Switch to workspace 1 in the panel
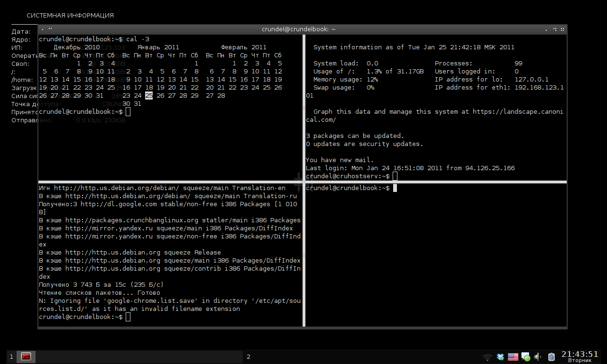The image size is (607, 364). click(11, 356)
